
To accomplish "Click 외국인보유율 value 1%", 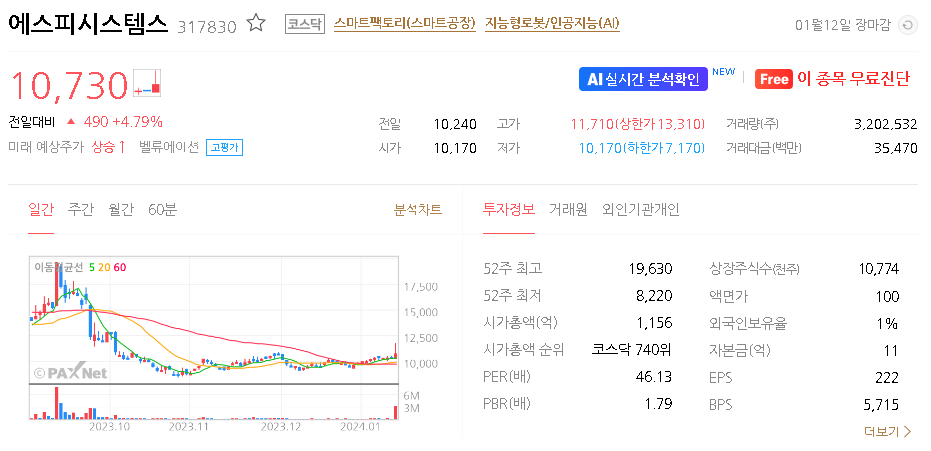I will tap(888, 323).
